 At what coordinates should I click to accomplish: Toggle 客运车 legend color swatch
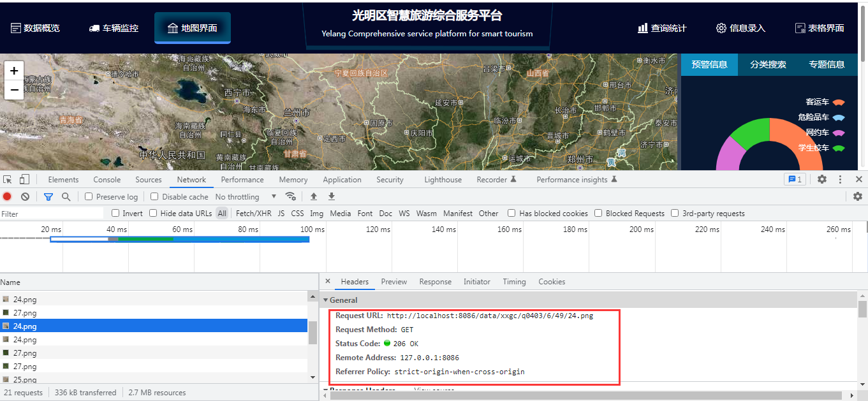[x=839, y=102]
